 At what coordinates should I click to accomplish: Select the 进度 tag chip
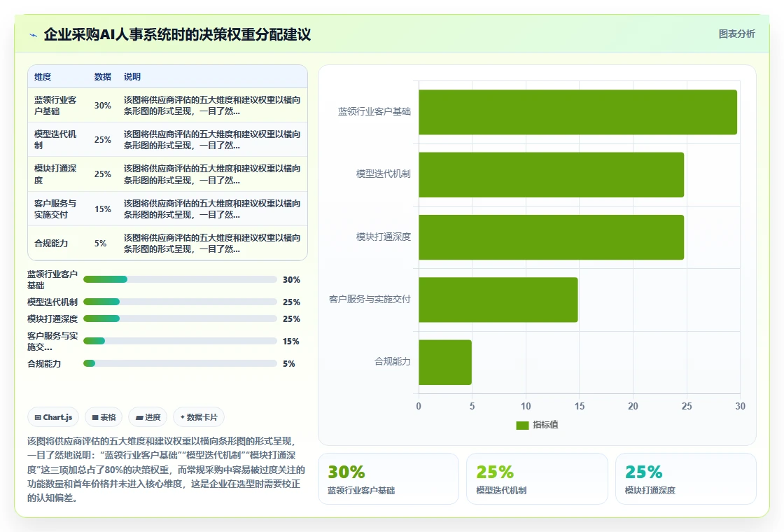click(148, 417)
